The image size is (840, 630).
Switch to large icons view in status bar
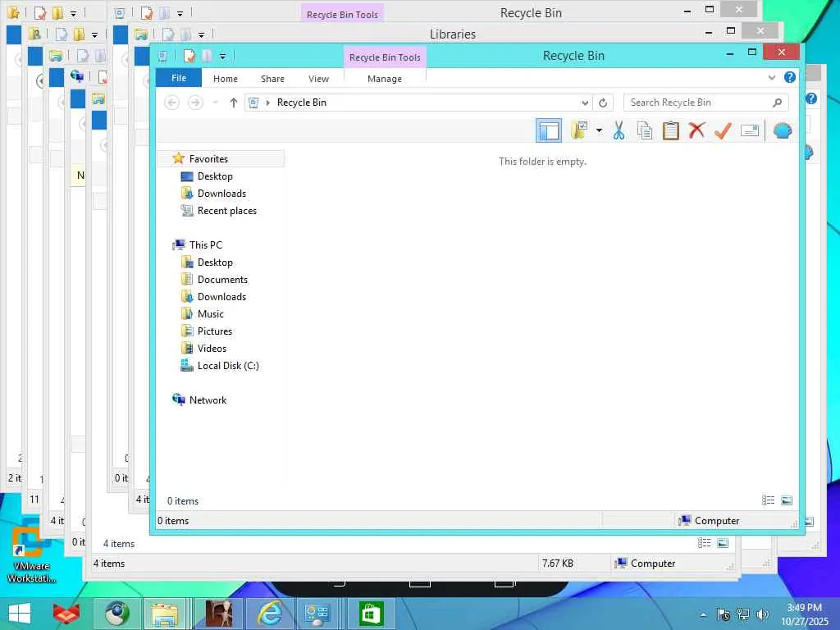pos(787,500)
